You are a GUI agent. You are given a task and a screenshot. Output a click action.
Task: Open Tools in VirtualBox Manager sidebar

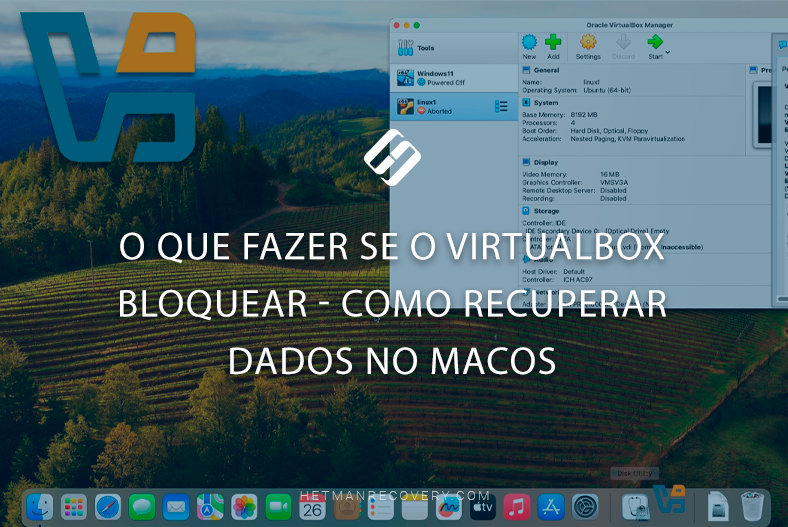pos(454,48)
